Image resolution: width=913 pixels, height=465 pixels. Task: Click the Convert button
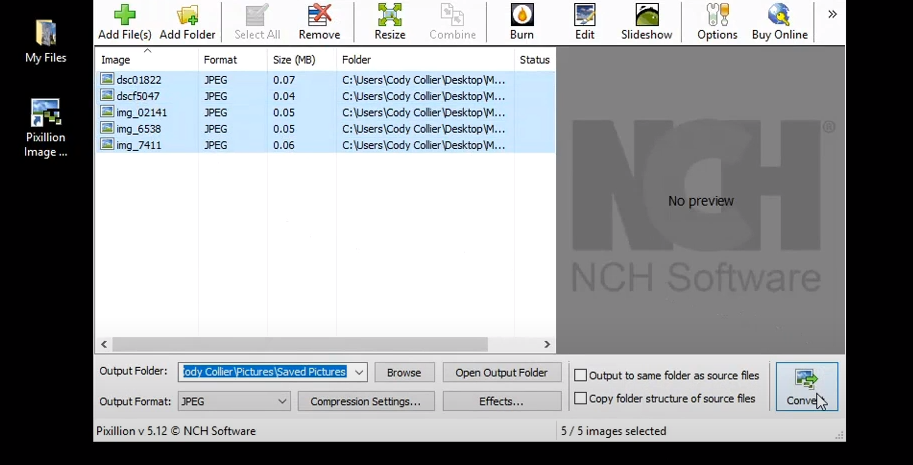(806, 386)
